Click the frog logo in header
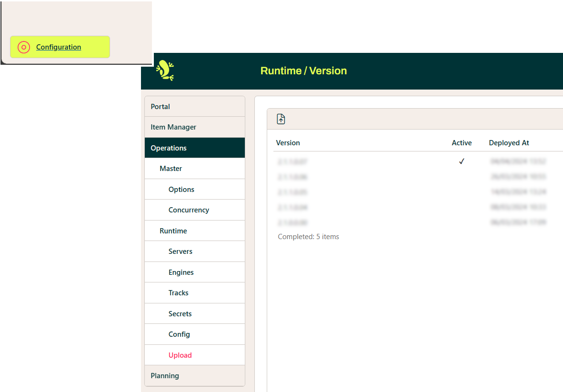 (x=165, y=70)
